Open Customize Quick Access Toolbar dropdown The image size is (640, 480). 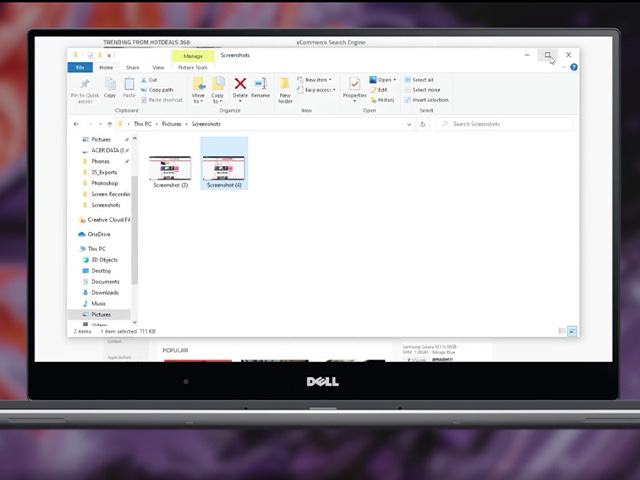click(109, 55)
